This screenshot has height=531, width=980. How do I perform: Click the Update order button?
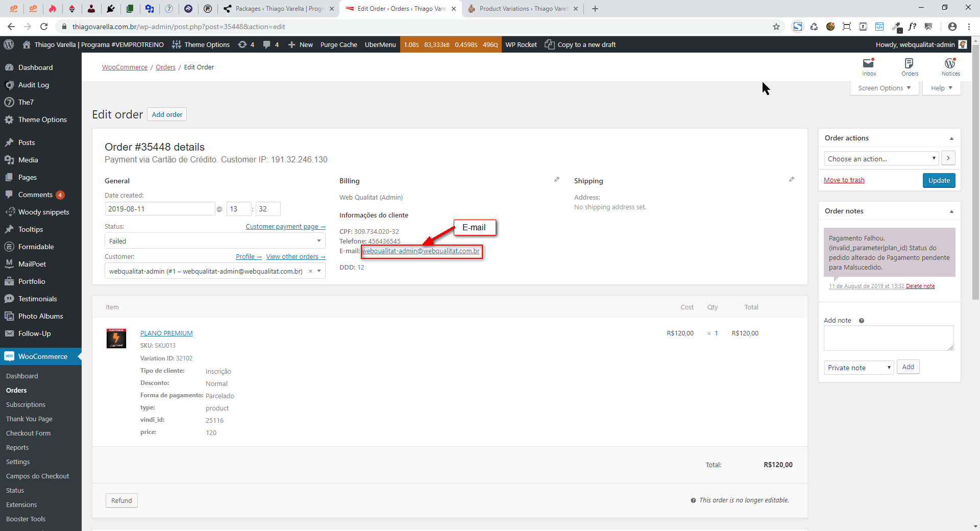click(x=939, y=180)
